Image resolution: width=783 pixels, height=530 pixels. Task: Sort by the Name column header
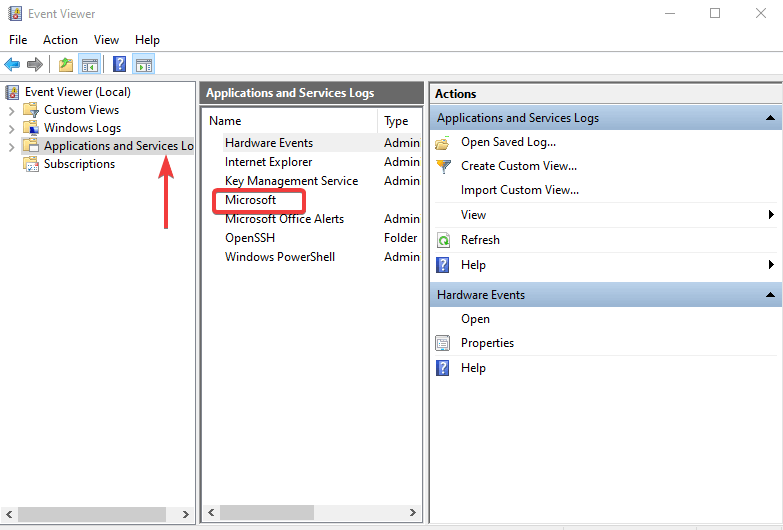click(291, 121)
